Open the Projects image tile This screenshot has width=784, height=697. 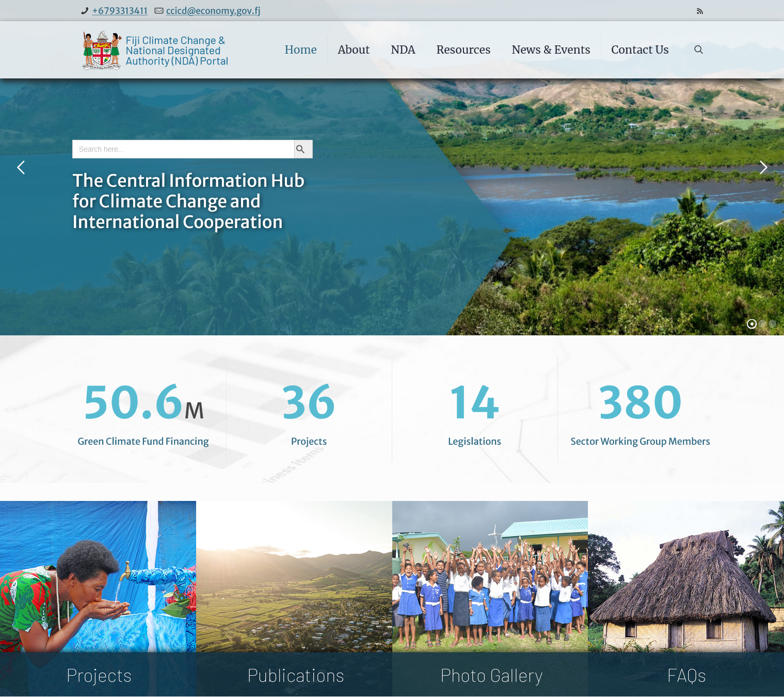point(98,598)
